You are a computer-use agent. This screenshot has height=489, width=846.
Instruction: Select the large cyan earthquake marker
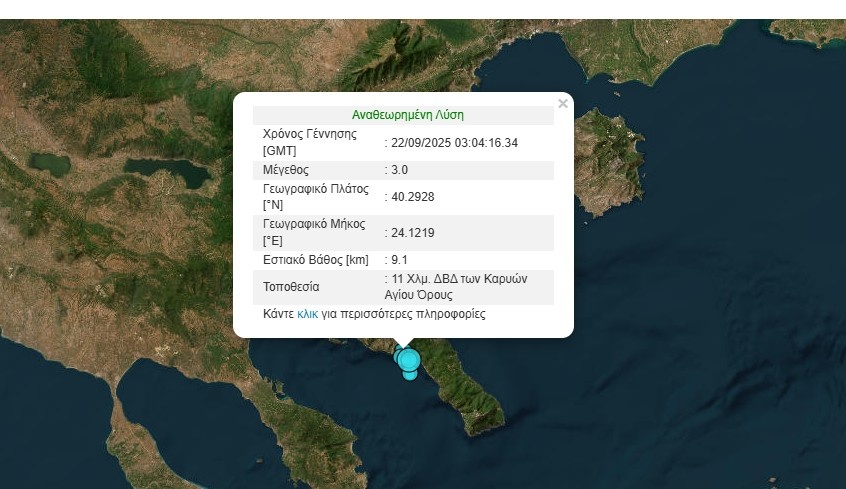(x=408, y=360)
